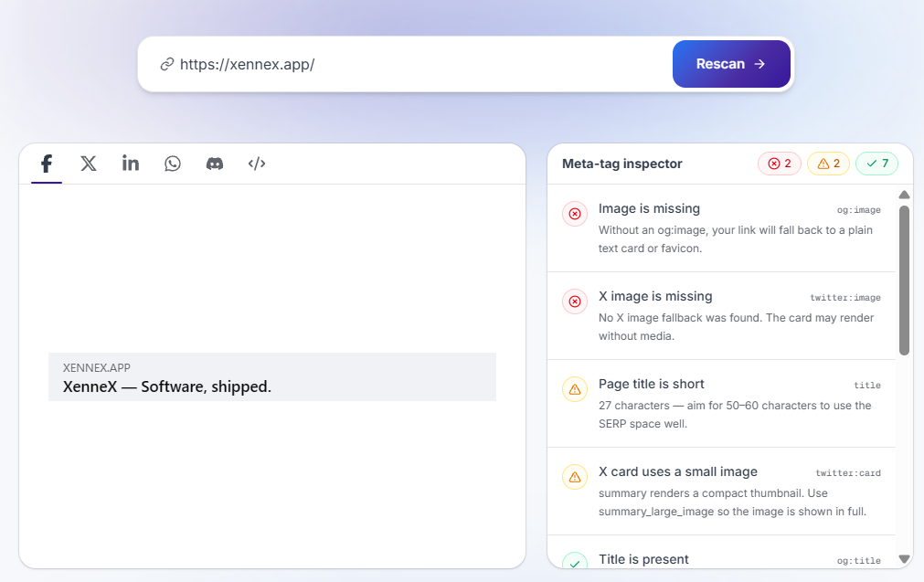Screen dimensions: 924x582
Task: Click 'No X image fallback was found' description
Action: pyautogui.click(x=736, y=327)
